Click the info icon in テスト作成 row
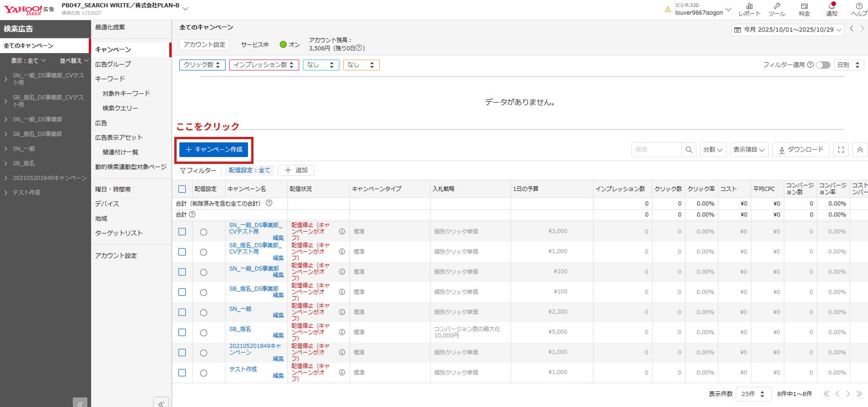 342,373
